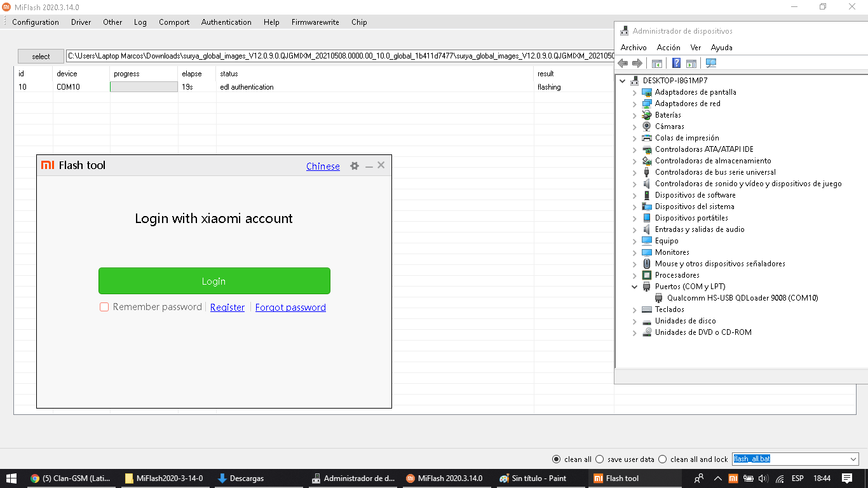The width and height of the screenshot is (868, 488).
Task: Expand the Adaptadores de red node
Action: point(634,104)
